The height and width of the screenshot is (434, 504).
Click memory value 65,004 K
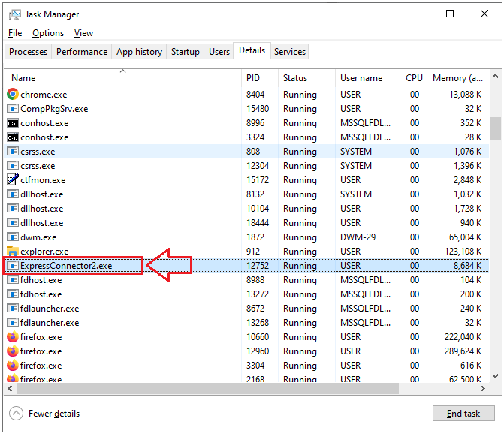(465, 237)
